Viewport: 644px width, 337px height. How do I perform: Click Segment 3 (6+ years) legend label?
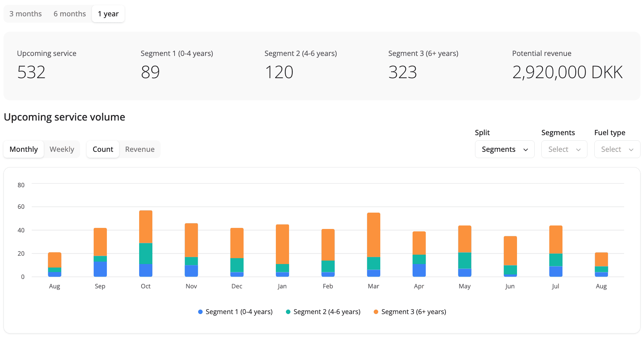414,312
